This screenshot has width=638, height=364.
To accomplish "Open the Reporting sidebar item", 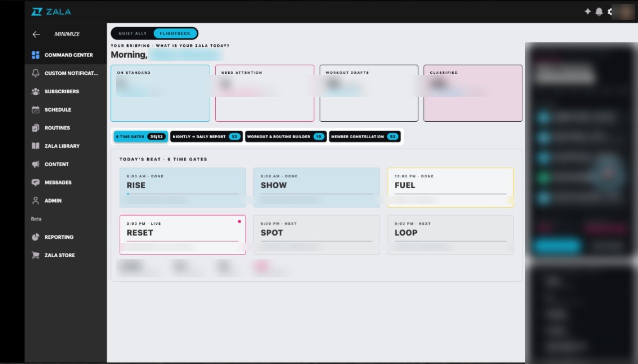I will pyautogui.click(x=65, y=237).
